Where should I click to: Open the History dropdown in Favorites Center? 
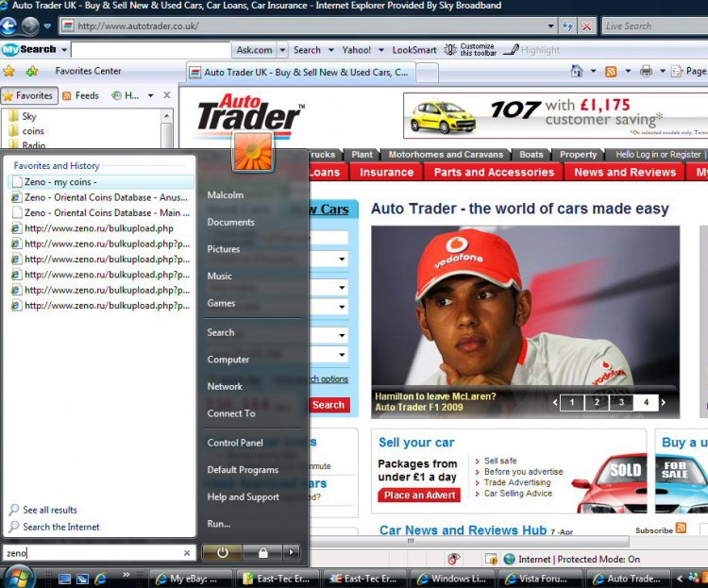tap(150, 95)
